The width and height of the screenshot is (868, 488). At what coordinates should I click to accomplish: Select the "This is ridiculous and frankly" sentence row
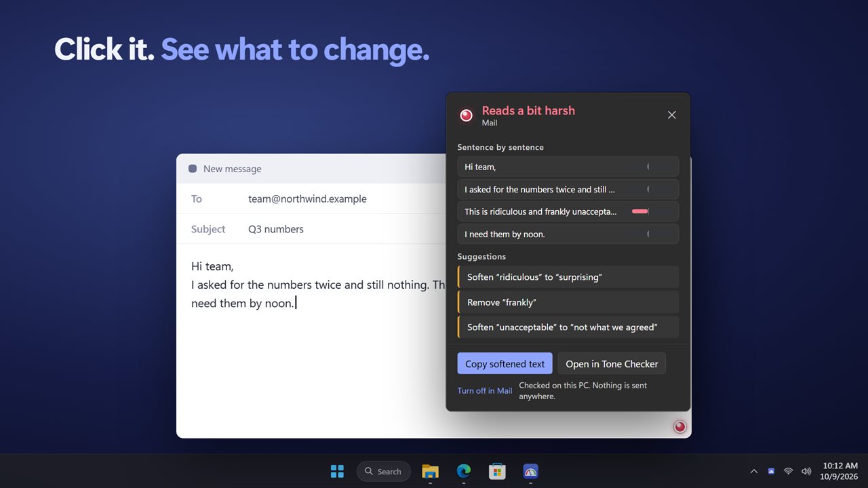568,211
